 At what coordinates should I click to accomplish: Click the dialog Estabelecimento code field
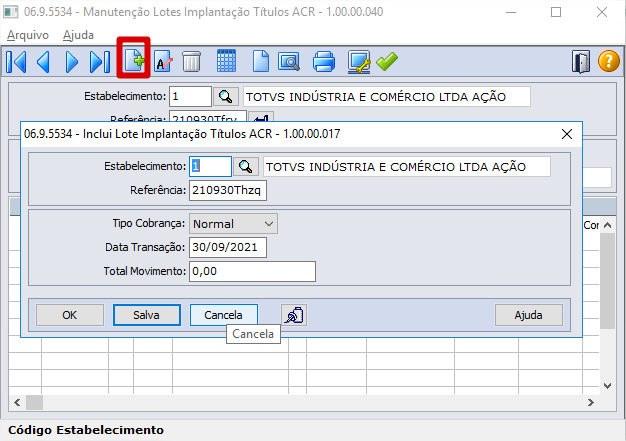[x=210, y=166]
